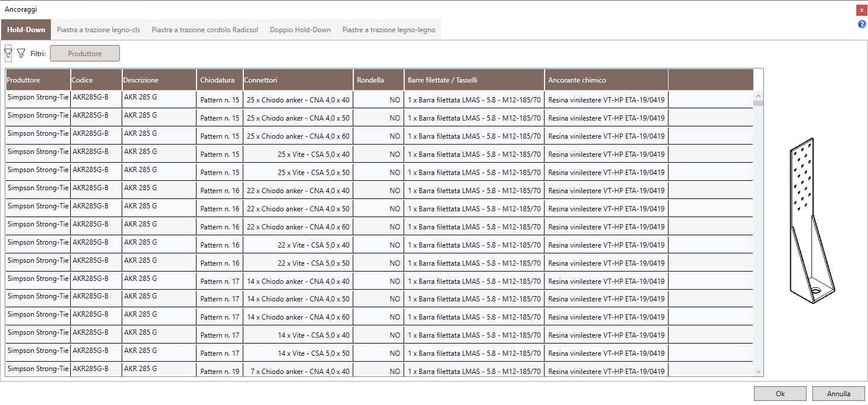Open Piastra a trazione cordolo Radicsol tab
This screenshot has width=868, height=405.
point(205,30)
